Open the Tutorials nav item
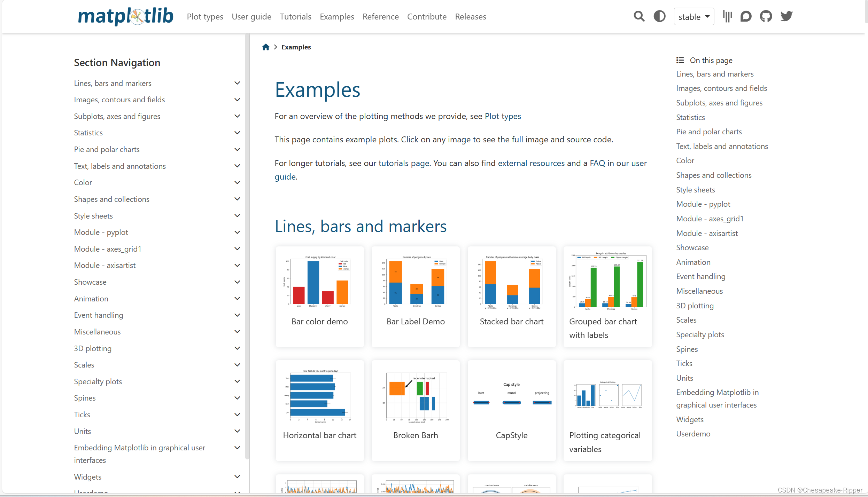 [295, 17]
